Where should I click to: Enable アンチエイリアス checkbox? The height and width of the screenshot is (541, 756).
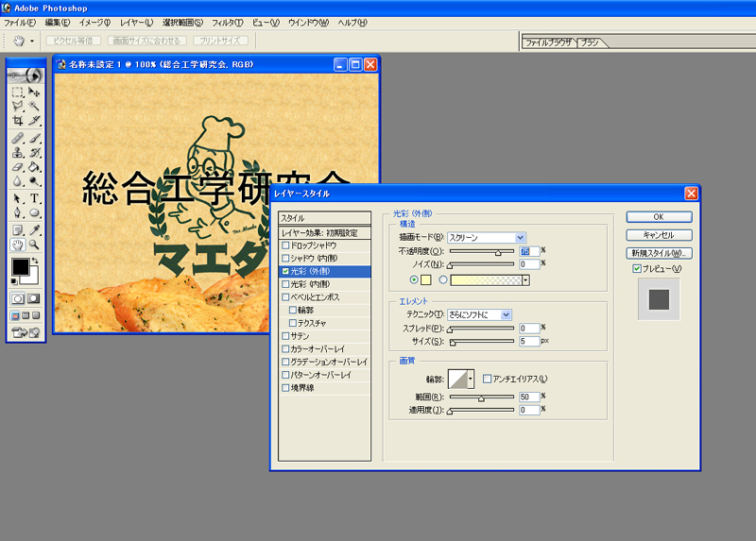coord(487,380)
